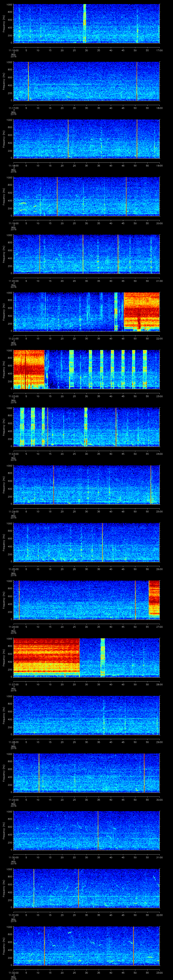Click the spectrogram panel starting at 11:23:00

[87, 427]
